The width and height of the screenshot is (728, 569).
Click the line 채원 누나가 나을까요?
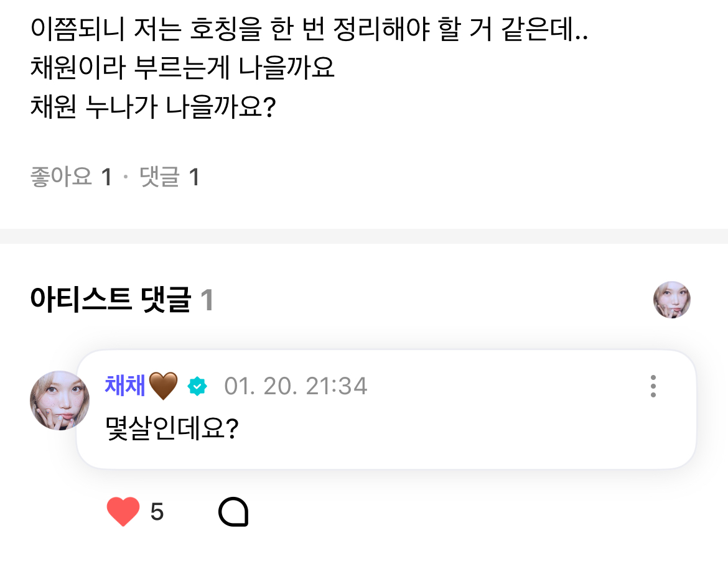[153, 108]
